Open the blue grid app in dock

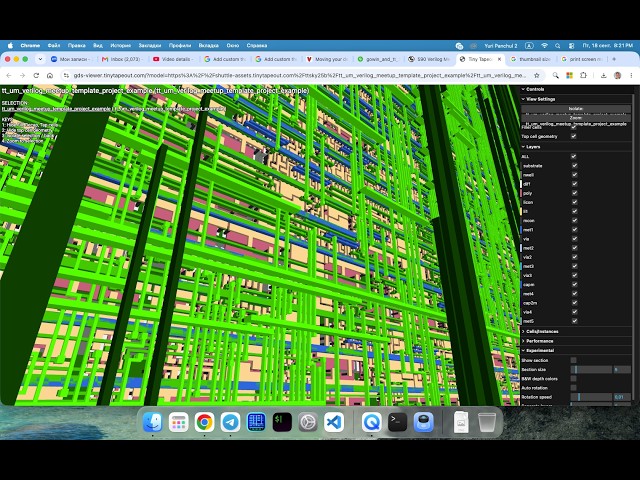256,422
